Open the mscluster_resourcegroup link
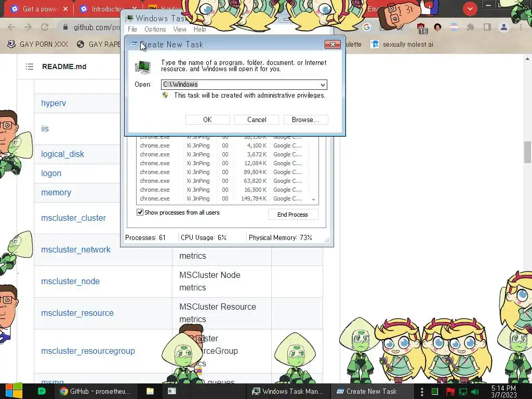Image resolution: width=532 pixels, height=399 pixels. click(88, 351)
